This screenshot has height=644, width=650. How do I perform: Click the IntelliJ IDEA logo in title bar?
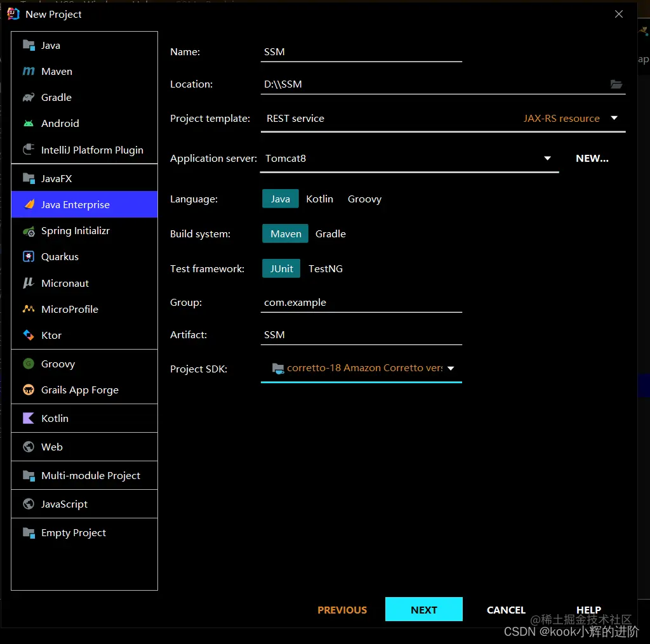[13, 14]
